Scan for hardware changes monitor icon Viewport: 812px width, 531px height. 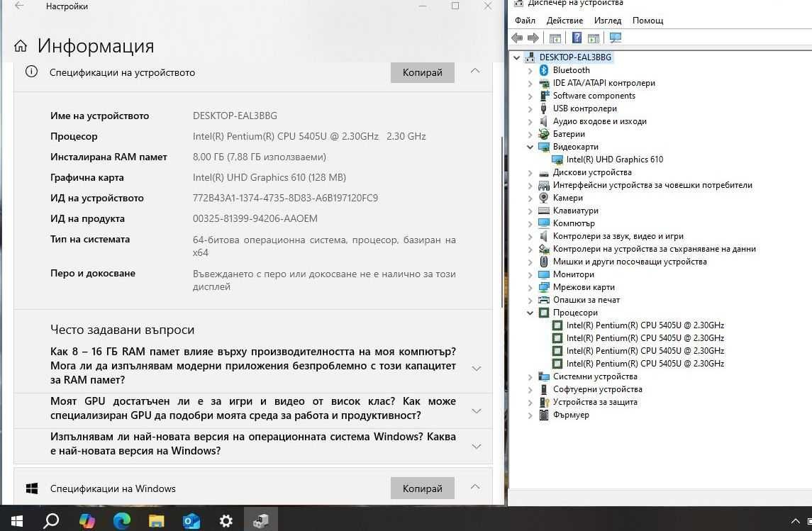pyautogui.click(x=616, y=38)
